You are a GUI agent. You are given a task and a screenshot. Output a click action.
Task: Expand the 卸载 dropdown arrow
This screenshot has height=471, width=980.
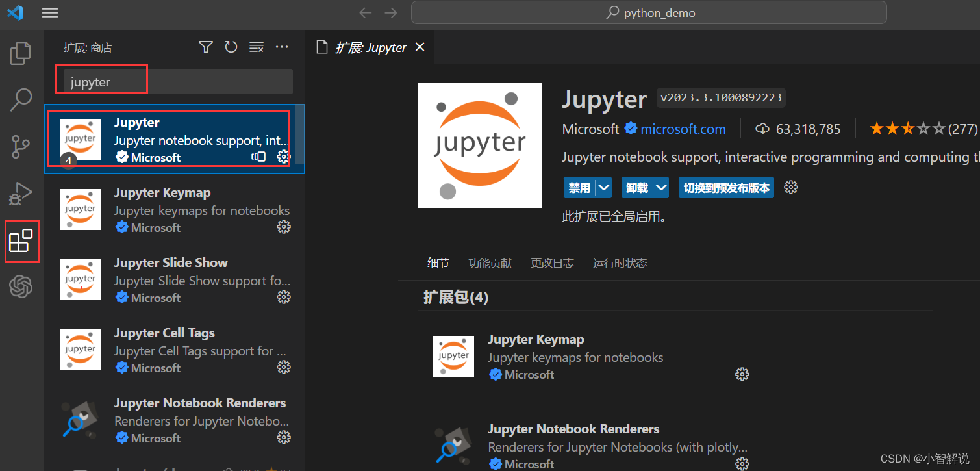[x=662, y=188]
